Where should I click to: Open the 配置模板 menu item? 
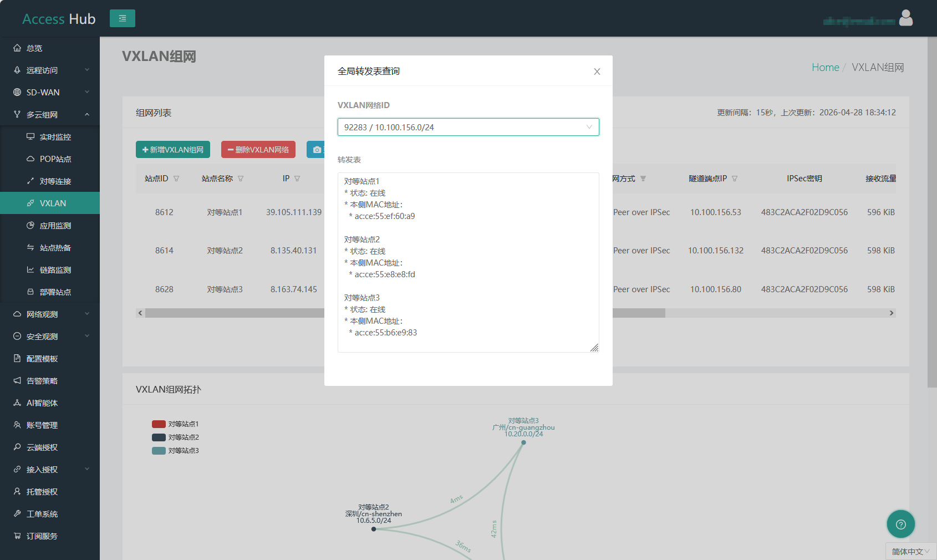tap(50, 359)
